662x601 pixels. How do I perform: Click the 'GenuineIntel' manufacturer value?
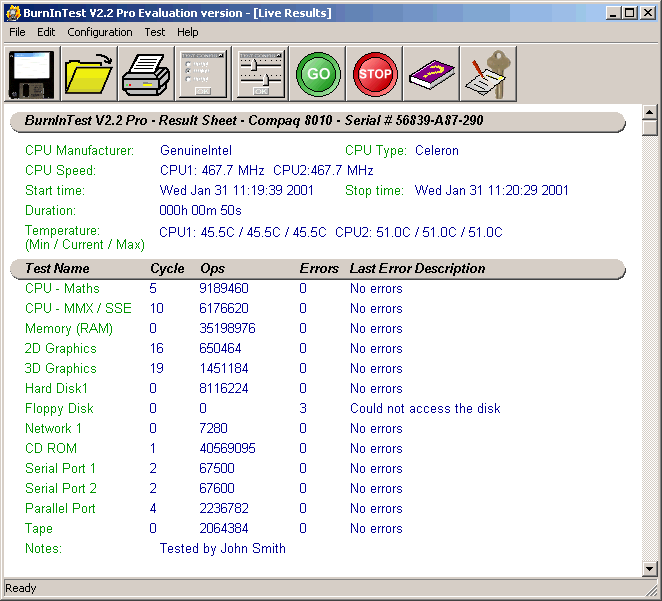195,151
